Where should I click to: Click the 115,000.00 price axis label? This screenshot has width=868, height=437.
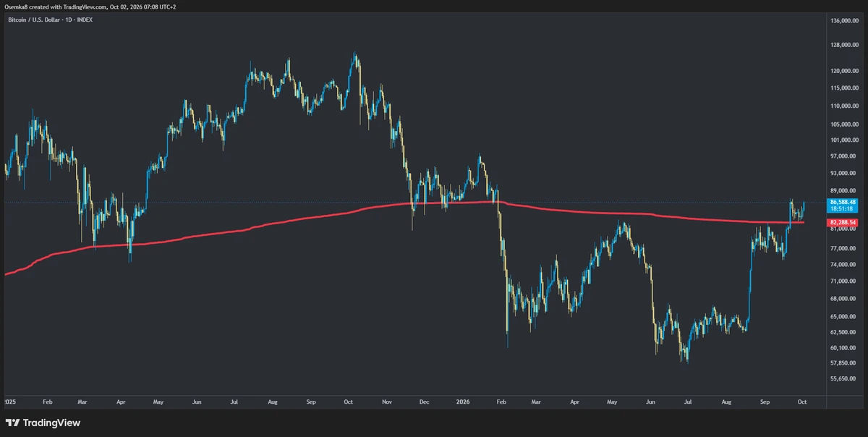pos(846,89)
